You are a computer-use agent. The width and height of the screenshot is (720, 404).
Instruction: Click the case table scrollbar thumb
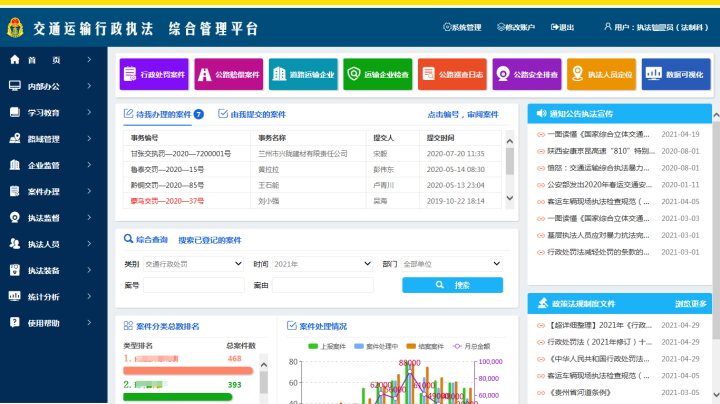click(510, 161)
